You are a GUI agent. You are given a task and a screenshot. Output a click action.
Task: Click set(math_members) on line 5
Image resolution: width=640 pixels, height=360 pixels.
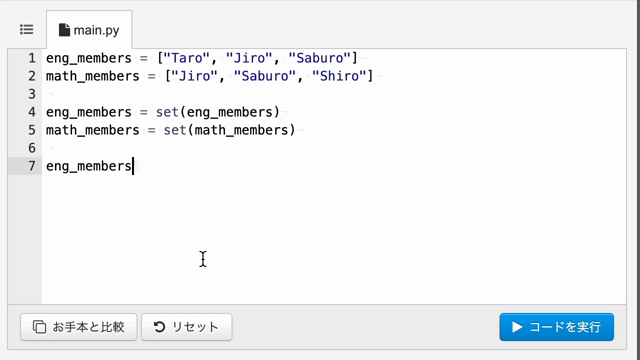pyautogui.click(x=229, y=130)
